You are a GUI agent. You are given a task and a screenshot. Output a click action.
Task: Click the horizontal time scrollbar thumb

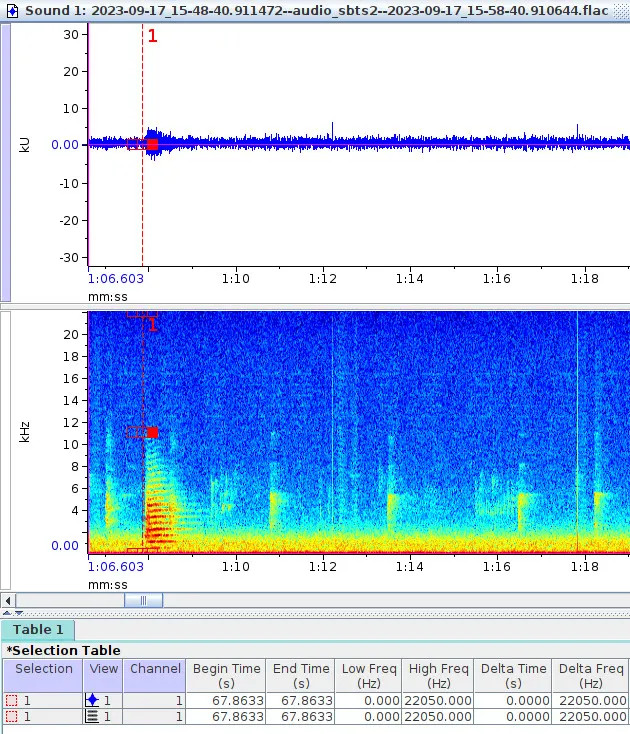143,600
